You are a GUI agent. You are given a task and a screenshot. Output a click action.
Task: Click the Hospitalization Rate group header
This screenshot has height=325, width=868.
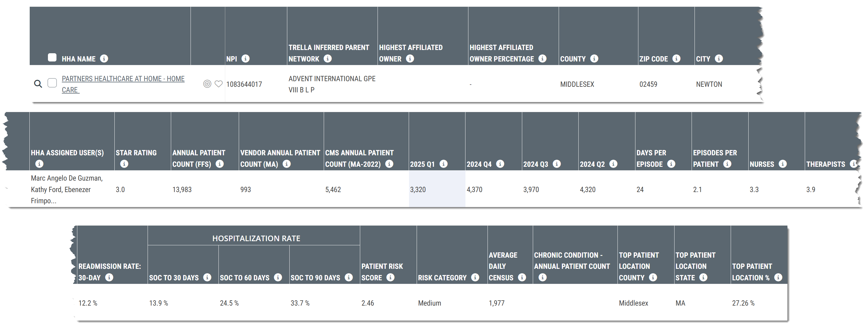pos(256,238)
